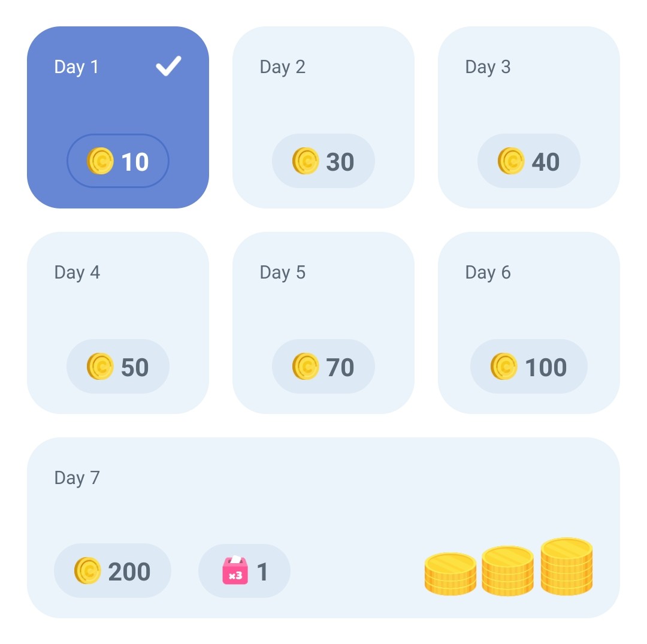Click the stacked gold coins illustration
This screenshot has width=647, height=644.
[509, 567]
